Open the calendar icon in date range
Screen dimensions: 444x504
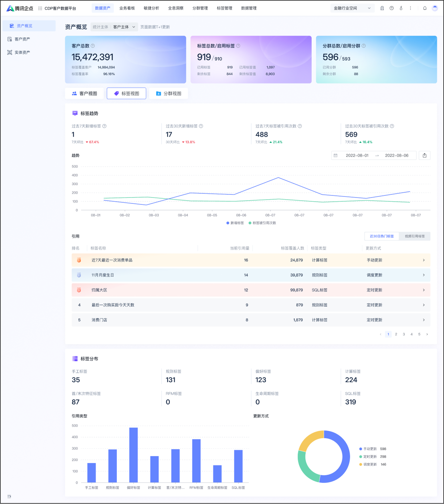[x=335, y=155]
